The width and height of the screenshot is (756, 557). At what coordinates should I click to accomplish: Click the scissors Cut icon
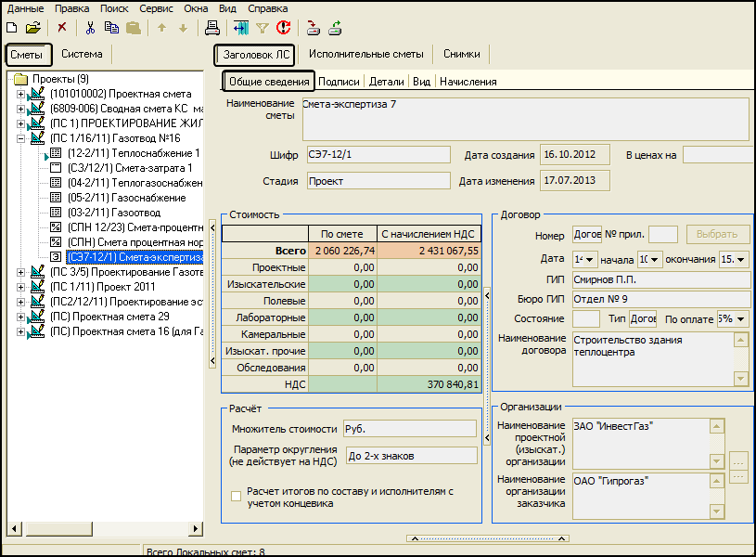click(x=90, y=28)
